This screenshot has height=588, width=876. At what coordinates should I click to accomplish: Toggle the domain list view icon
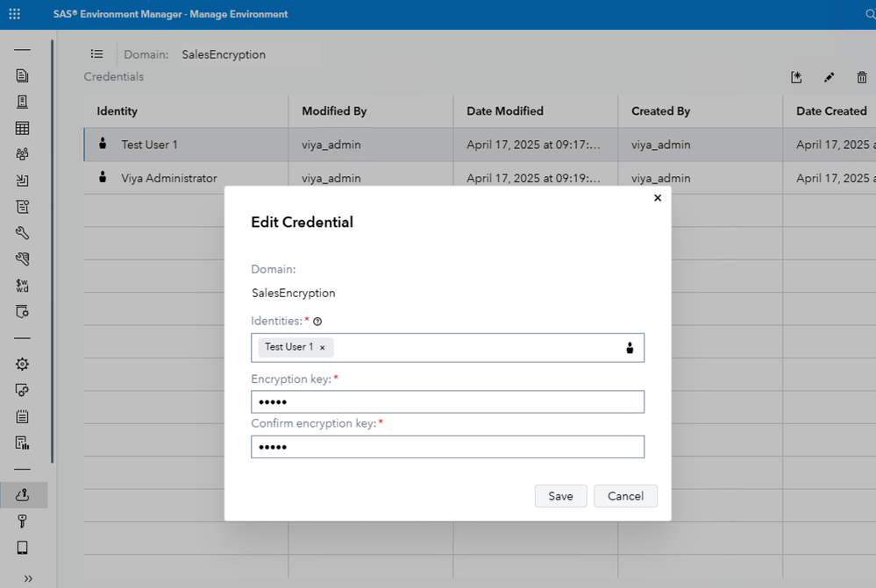pos(97,54)
